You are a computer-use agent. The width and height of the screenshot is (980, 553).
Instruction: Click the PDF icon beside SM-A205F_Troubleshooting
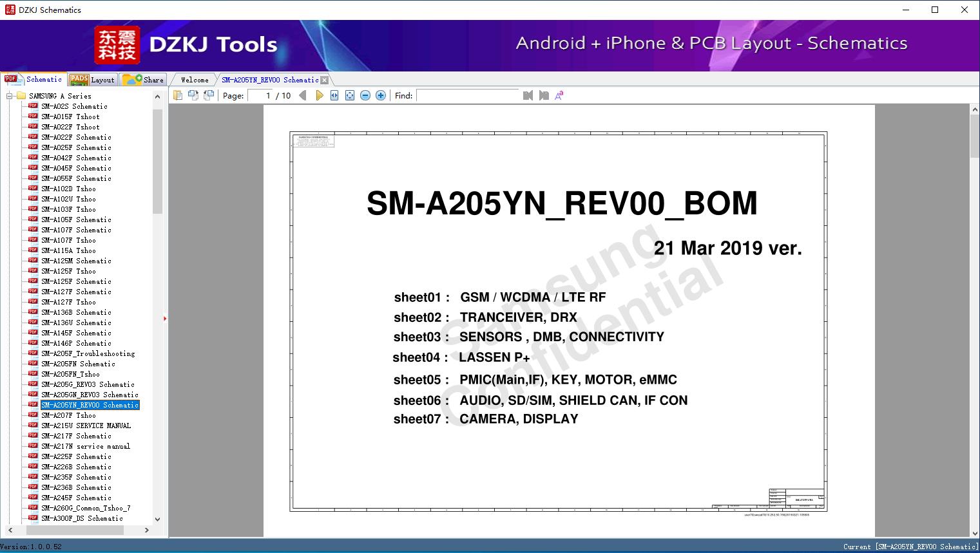[34, 353]
